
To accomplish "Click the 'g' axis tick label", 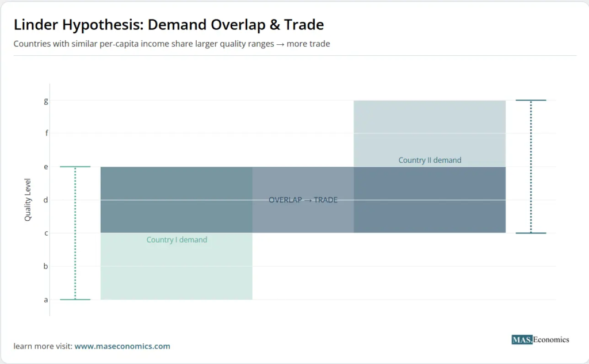I will click(46, 101).
